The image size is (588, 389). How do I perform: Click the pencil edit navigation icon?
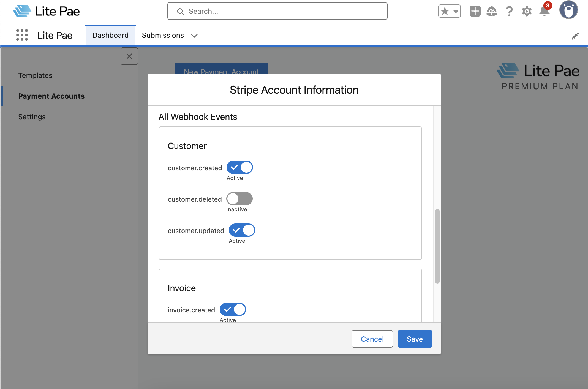pyautogui.click(x=575, y=36)
